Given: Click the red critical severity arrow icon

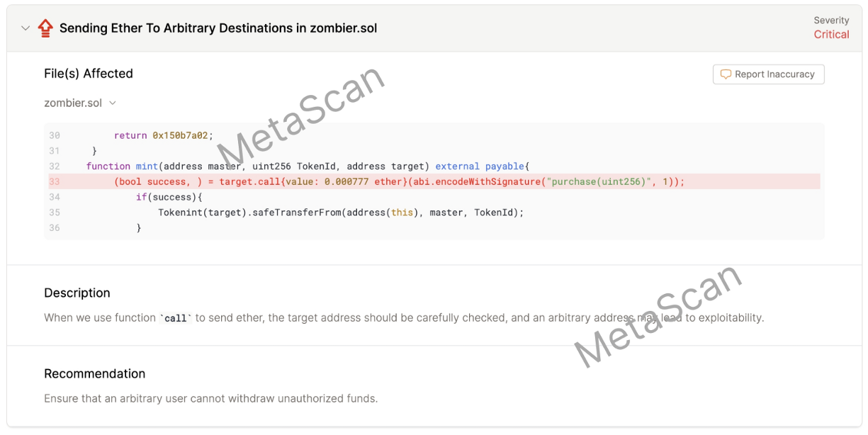Looking at the screenshot, I should [45, 28].
